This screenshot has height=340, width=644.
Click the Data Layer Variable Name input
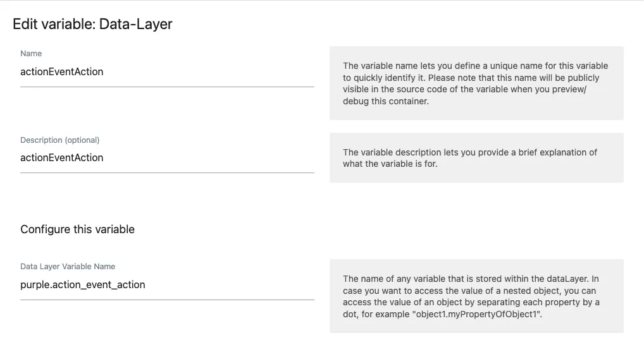click(x=167, y=285)
